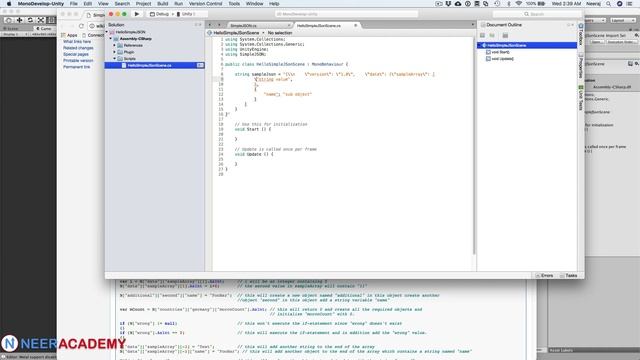Select Unity move tool in background window
This screenshot has height=360, width=640.
(19, 20)
